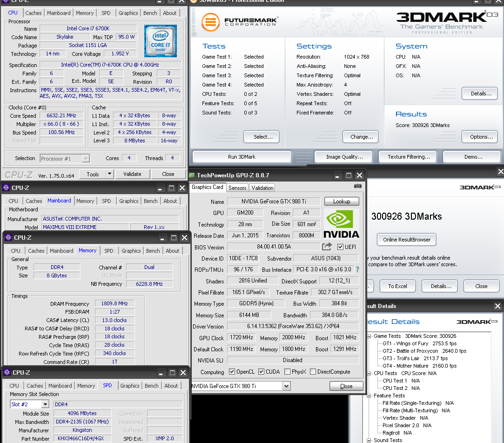Viewport: 504px width, 443px height.
Task: Click the GPU Name field NVIDIA GeForce GTX 980 Ti
Action: pyautogui.click(x=274, y=201)
